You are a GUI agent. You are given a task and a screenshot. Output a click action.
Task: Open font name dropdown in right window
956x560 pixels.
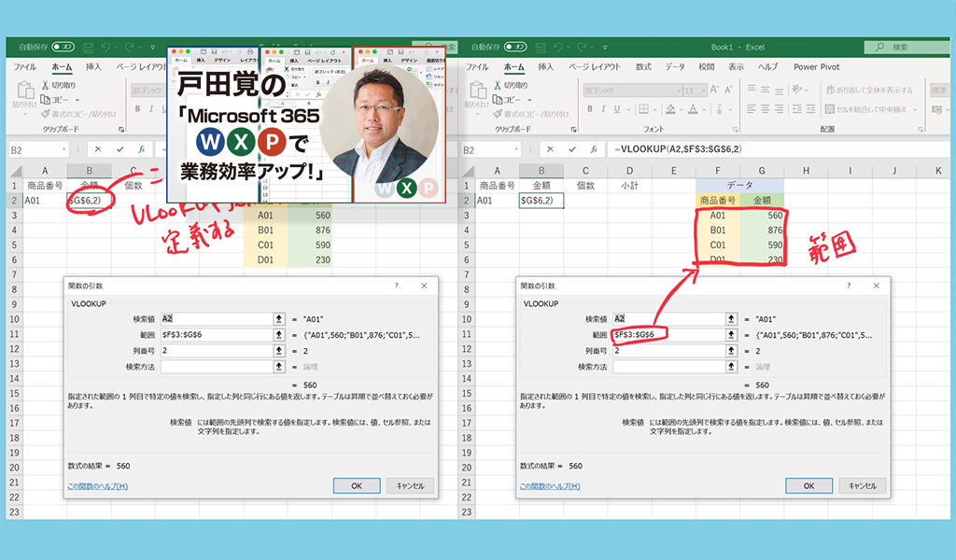[x=678, y=91]
